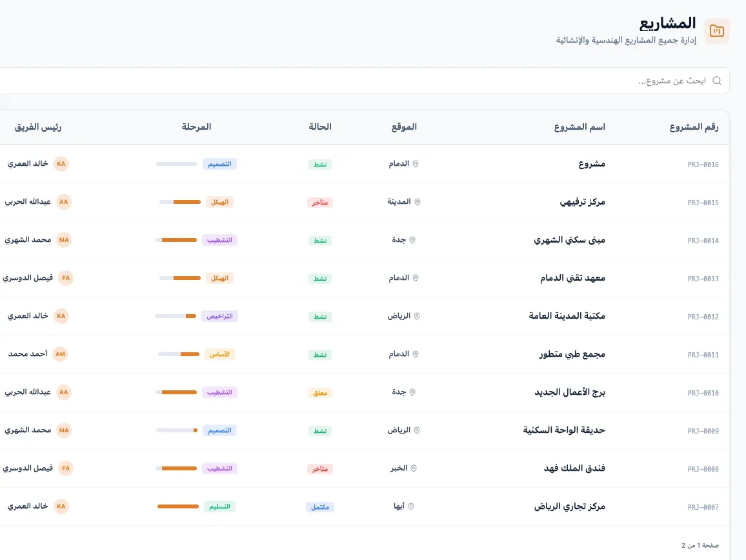Click the MA avatar in PRJ-0014 row
Screen dimensions: 746x560
[64, 240]
